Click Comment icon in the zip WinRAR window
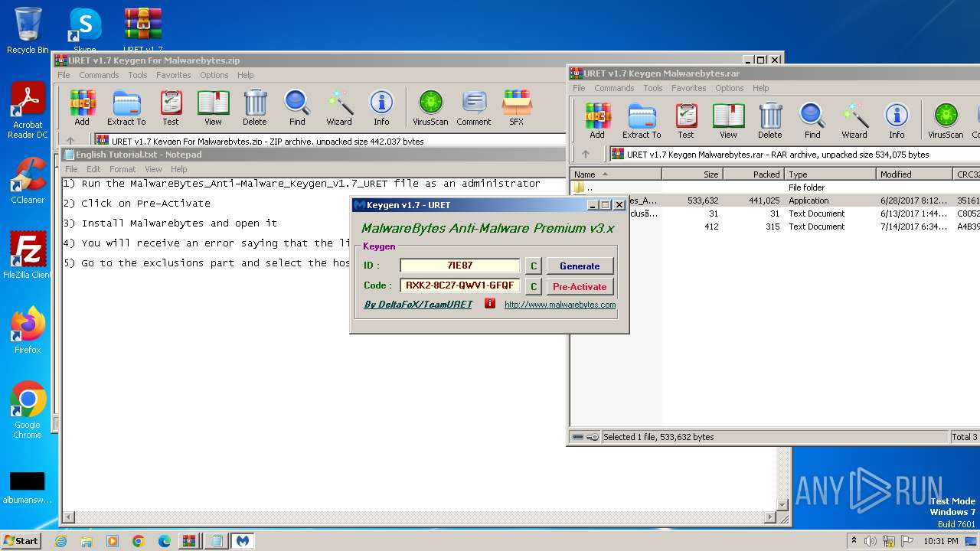Viewport: 980px width, 551px height. (x=474, y=108)
